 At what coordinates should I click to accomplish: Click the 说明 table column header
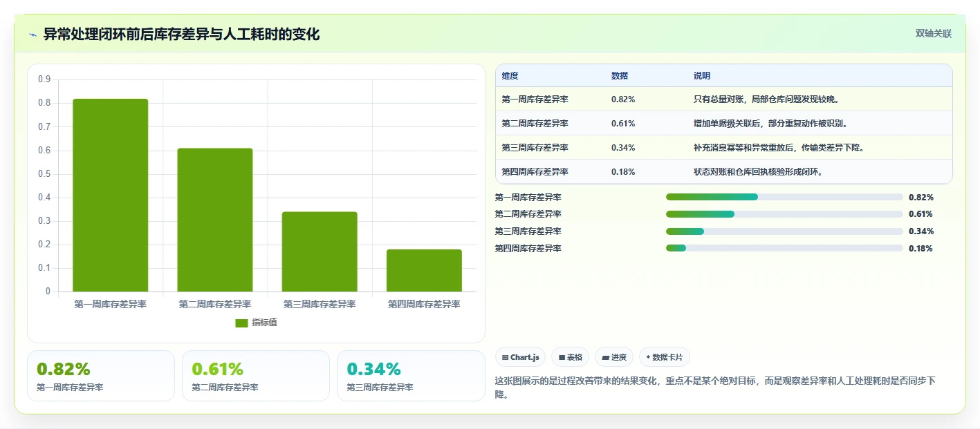pos(702,76)
